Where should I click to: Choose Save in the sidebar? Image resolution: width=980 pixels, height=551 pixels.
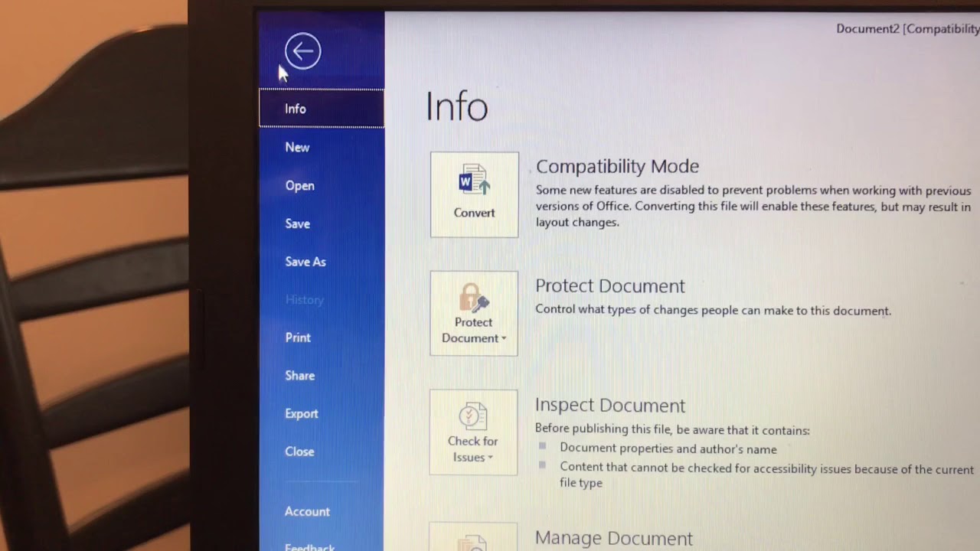[297, 223]
